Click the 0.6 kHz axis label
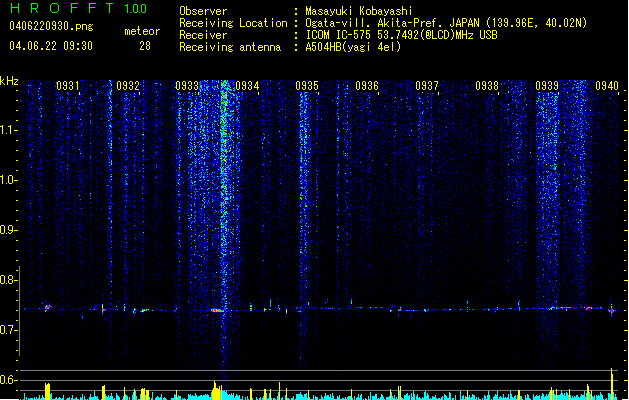The width and height of the screenshot is (629, 400). tap(9, 380)
